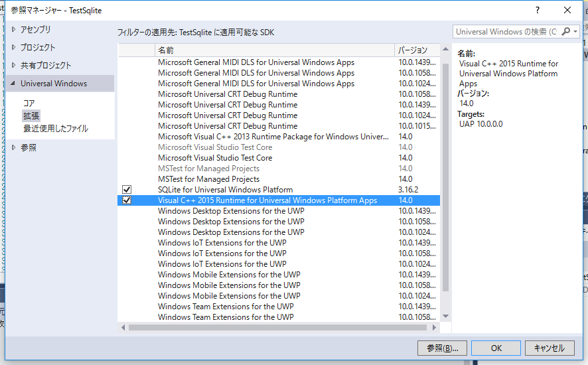Confirm with the OK button

(x=496, y=348)
